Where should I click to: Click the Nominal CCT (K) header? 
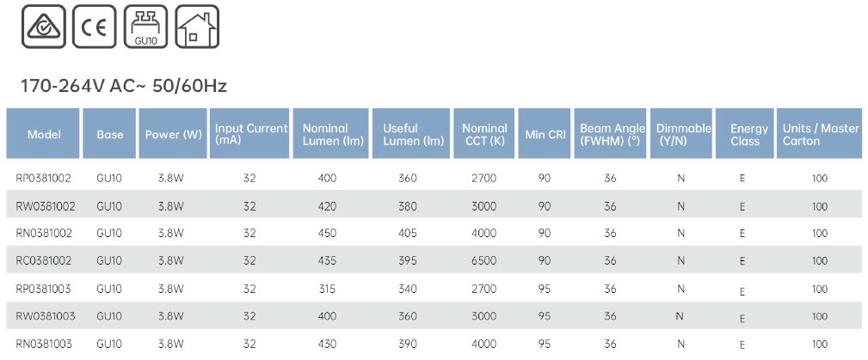pyautogui.click(x=484, y=134)
